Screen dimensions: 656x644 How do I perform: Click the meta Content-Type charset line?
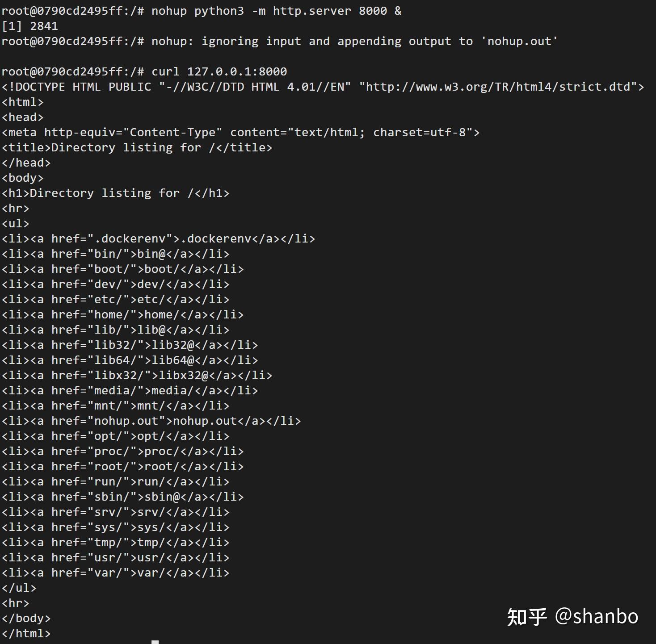coord(240,133)
